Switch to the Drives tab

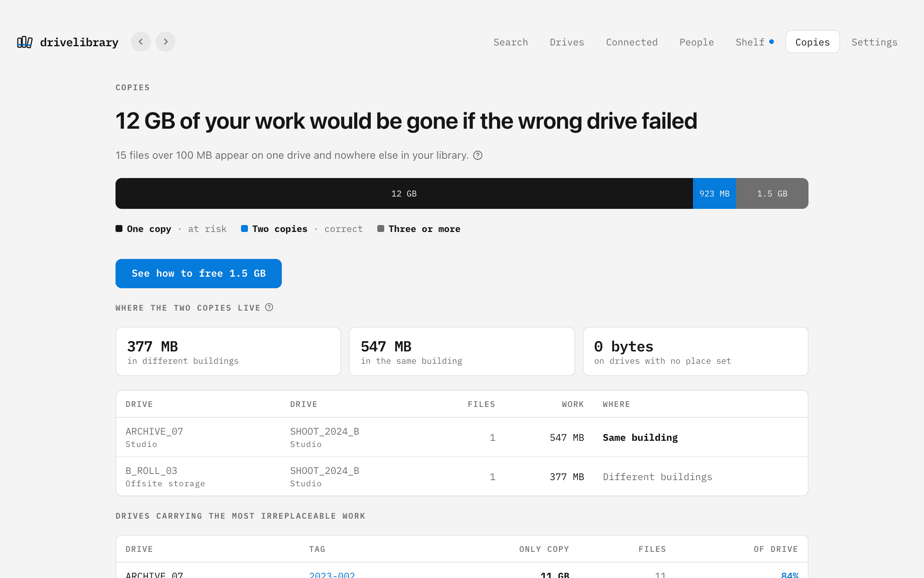click(x=567, y=42)
